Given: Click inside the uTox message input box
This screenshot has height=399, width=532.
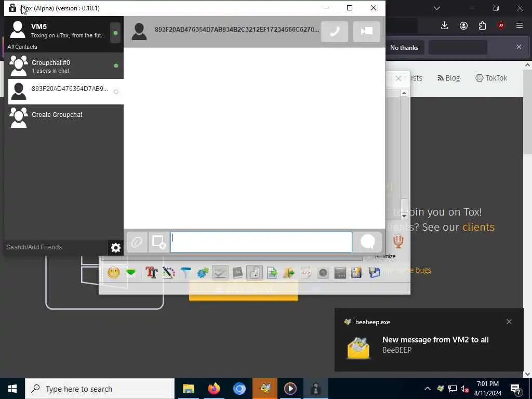Looking at the screenshot, I should tap(261, 242).
